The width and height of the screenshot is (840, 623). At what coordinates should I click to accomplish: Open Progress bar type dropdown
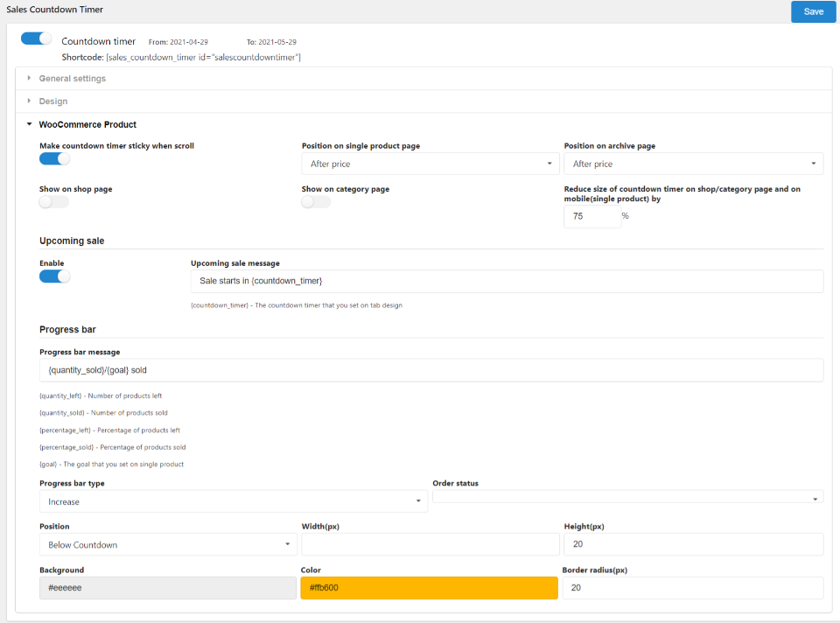click(233, 501)
